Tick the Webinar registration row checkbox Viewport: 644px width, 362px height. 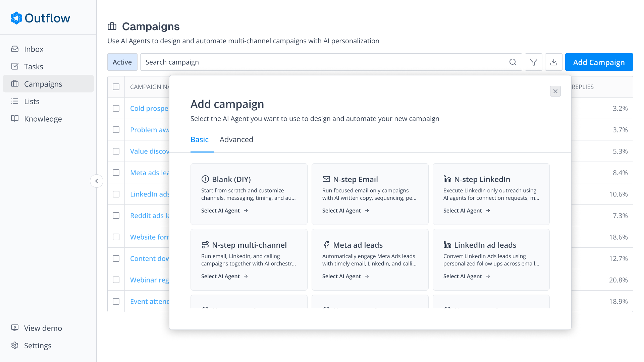pyautogui.click(x=116, y=280)
